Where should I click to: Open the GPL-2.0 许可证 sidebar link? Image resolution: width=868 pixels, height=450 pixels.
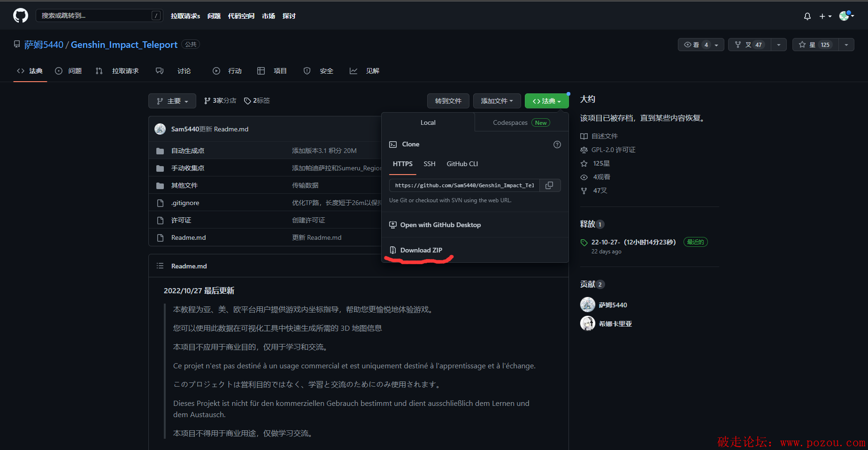click(x=608, y=150)
